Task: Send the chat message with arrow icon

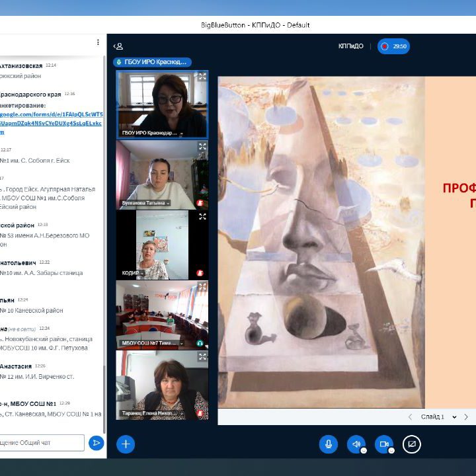Action: tap(97, 442)
